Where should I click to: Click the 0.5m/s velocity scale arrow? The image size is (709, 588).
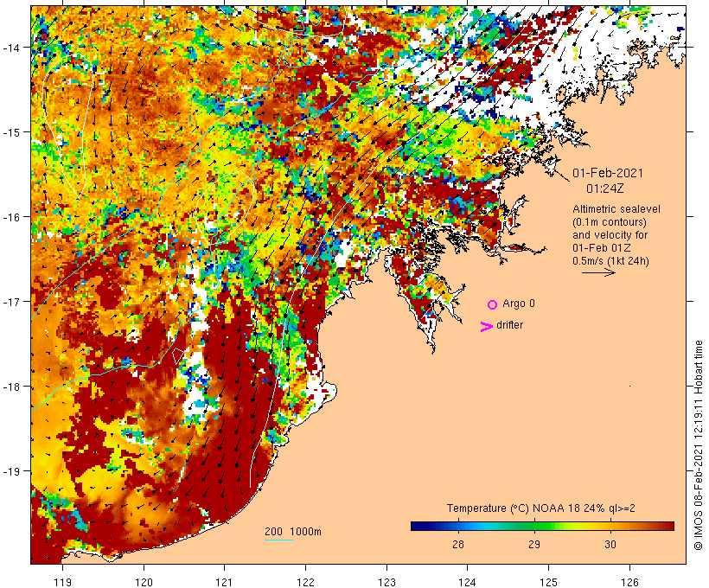[598, 272]
